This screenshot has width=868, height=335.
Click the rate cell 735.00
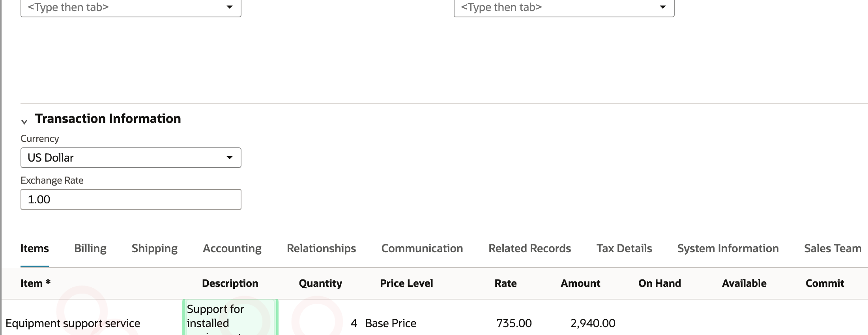514,323
